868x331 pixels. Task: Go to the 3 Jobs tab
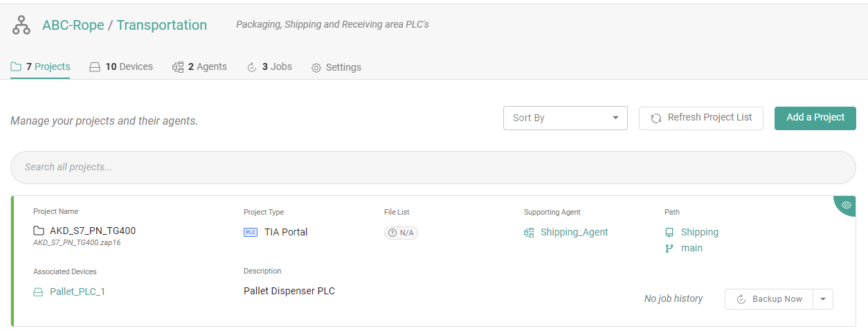pyautogui.click(x=269, y=67)
